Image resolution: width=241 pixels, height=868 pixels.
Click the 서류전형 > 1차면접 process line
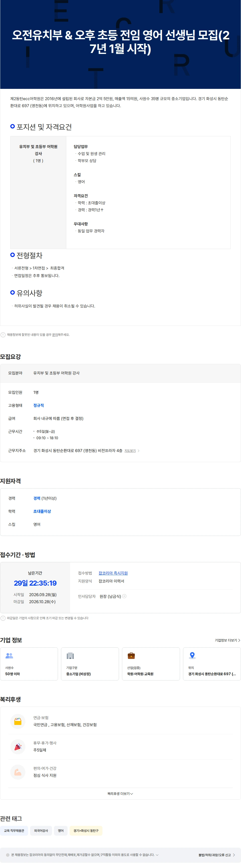39,268
